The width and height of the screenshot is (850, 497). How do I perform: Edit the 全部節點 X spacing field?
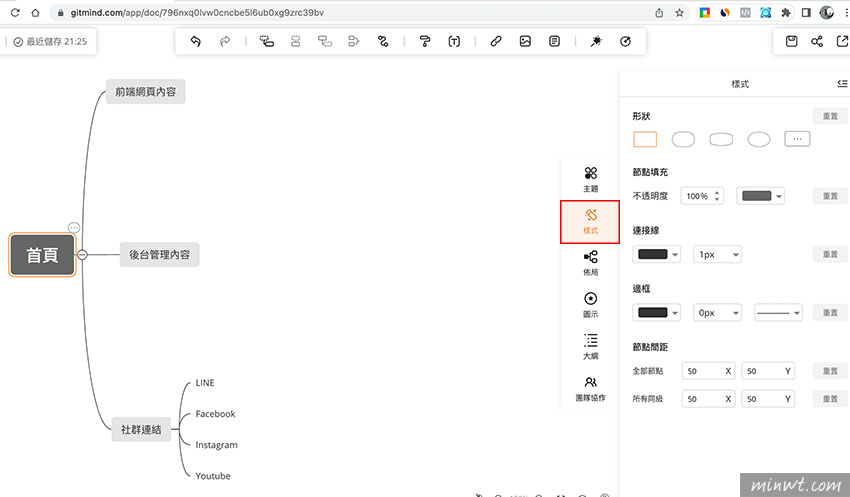coord(708,371)
